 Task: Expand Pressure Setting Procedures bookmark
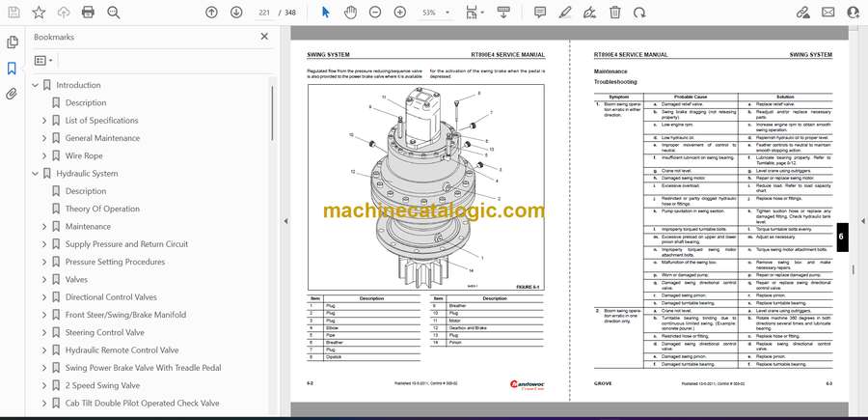coord(44,262)
